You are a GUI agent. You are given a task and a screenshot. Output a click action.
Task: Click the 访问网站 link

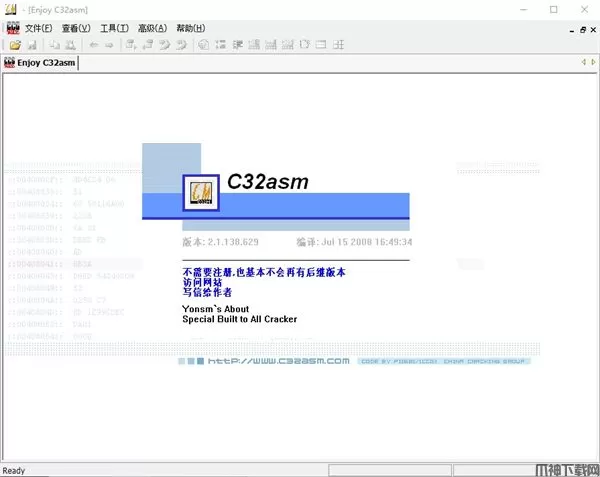pos(202,282)
